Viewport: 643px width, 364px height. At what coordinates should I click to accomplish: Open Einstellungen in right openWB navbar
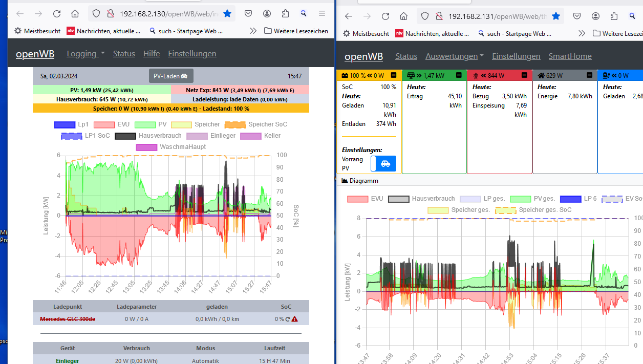point(516,56)
